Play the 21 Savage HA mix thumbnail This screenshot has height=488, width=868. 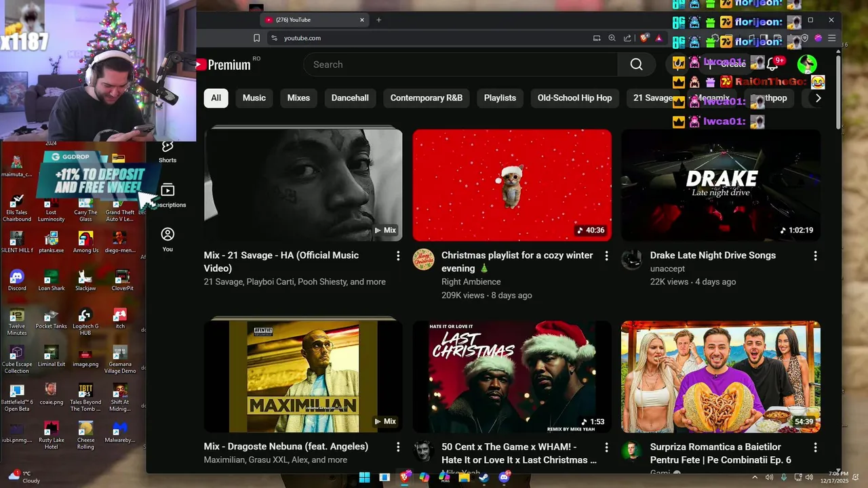[x=303, y=185]
